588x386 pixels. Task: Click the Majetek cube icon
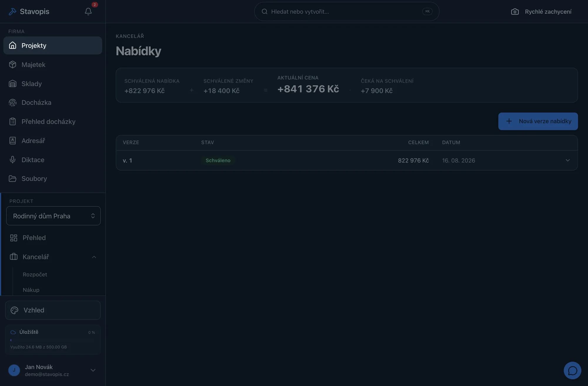pyautogui.click(x=13, y=65)
